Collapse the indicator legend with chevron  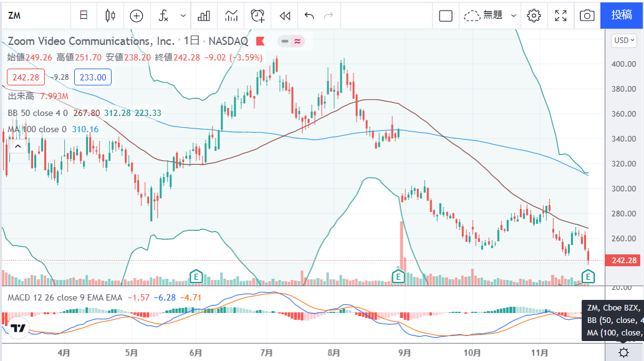click(x=17, y=146)
